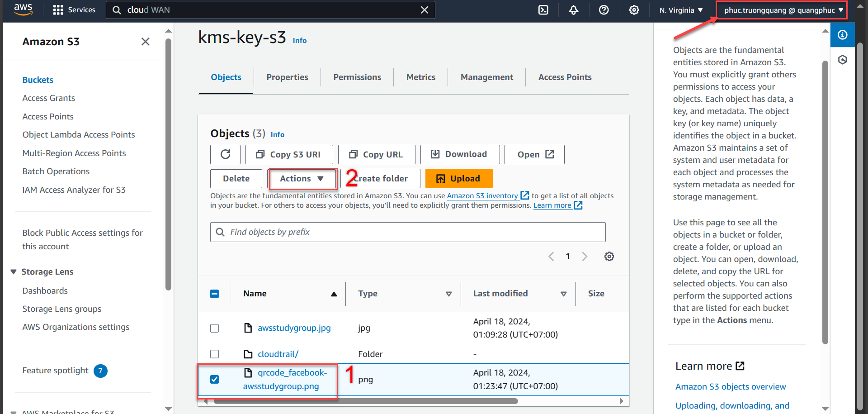Image resolution: width=868 pixels, height=414 pixels.
Task: Open the Actions dropdown
Action: [302, 179]
